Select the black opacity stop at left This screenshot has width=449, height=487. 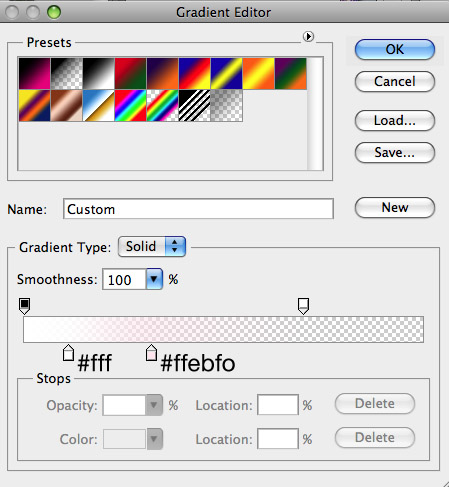[x=25, y=306]
